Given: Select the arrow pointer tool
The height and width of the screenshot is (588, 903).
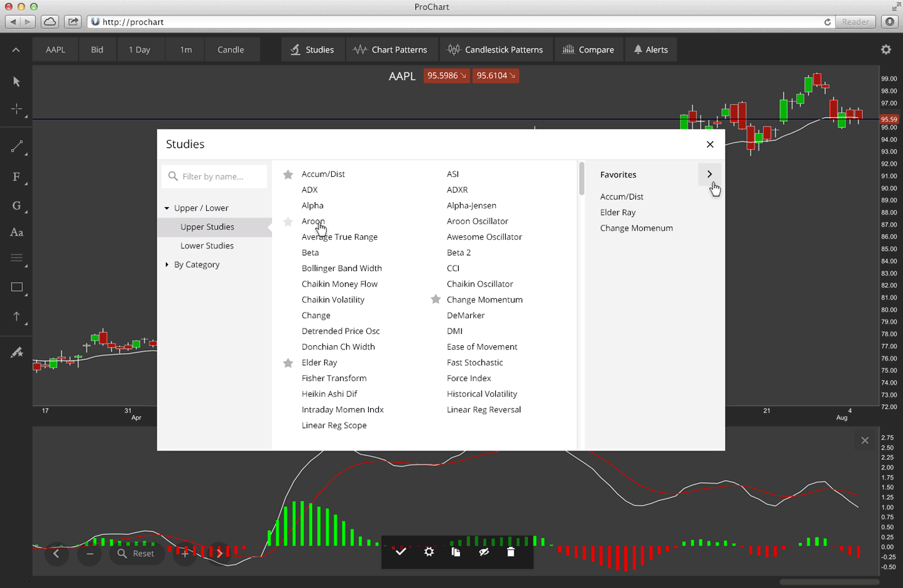Looking at the screenshot, I should point(17,81).
